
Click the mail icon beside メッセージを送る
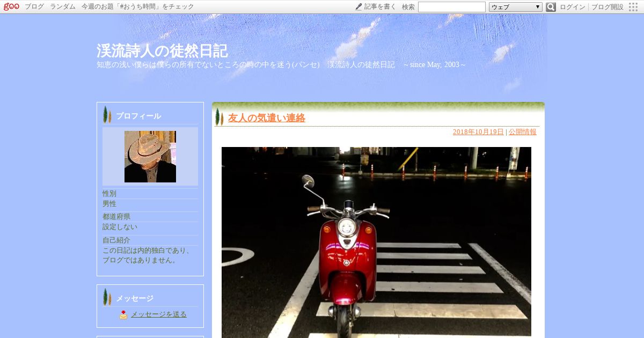pos(123,315)
